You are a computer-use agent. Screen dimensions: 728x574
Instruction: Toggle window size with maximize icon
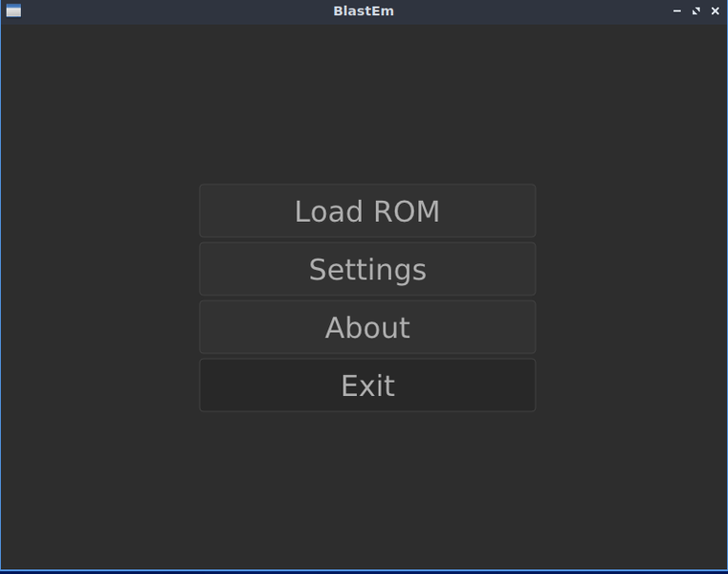696,11
